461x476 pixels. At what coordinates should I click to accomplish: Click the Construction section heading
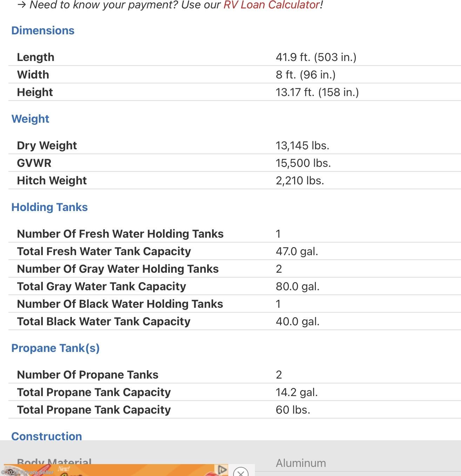tap(47, 436)
